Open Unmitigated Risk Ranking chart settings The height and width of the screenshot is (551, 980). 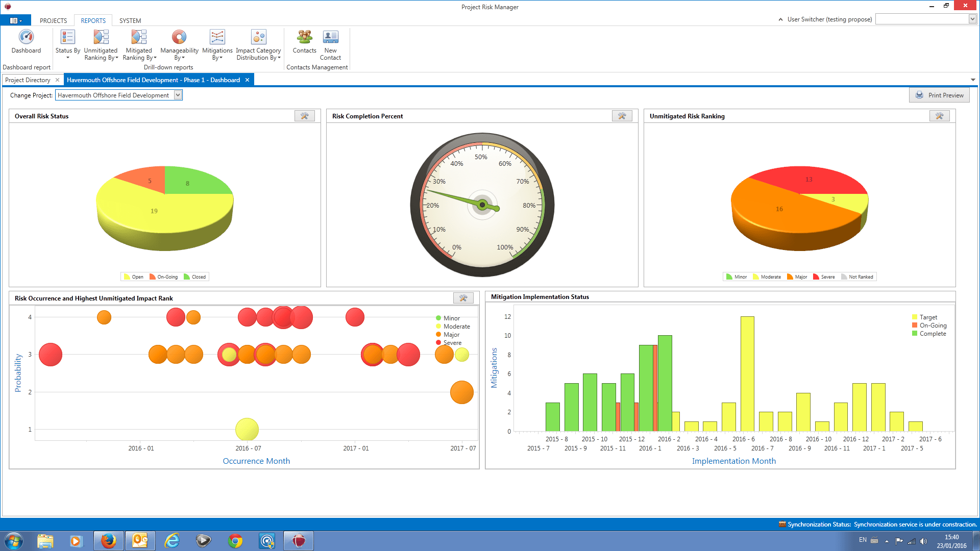click(x=939, y=116)
